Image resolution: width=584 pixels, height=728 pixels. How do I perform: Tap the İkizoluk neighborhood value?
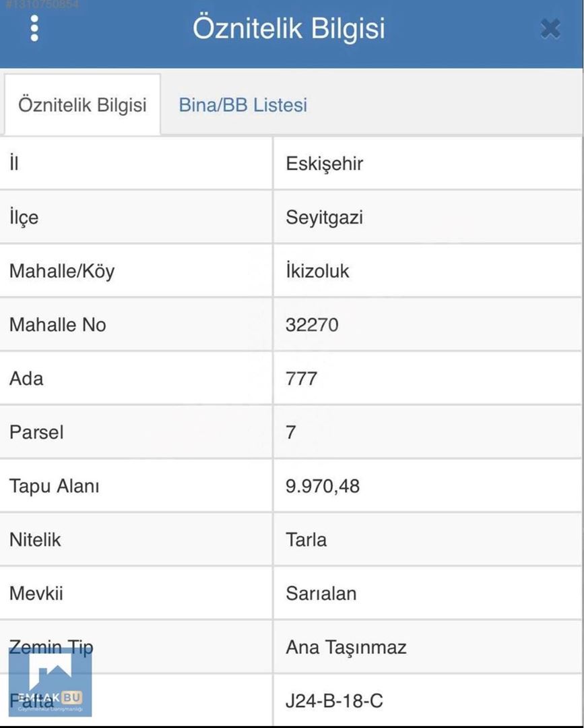click(318, 271)
